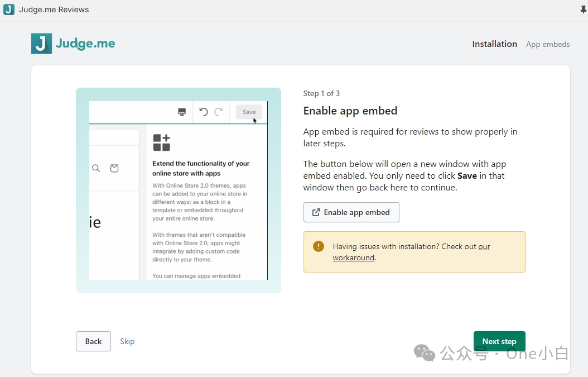Click the undo arrow in the preview illustration

[x=204, y=112]
